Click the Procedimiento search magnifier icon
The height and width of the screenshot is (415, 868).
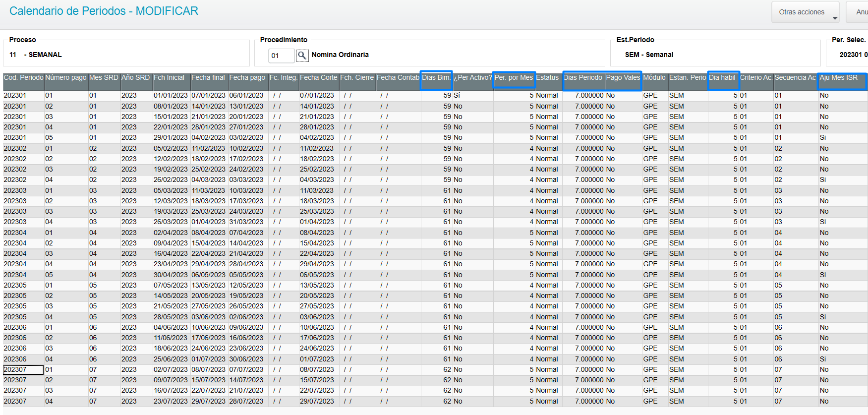[x=302, y=56]
